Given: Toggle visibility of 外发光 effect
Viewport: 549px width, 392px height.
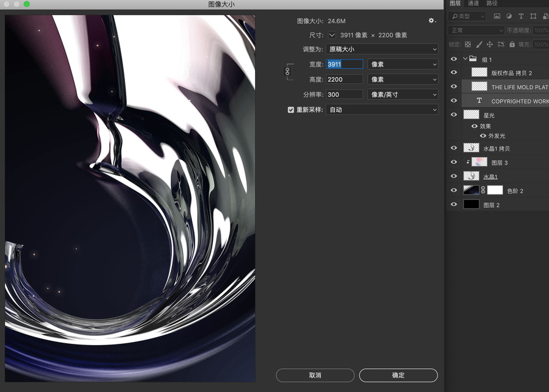Looking at the screenshot, I should 483,135.
